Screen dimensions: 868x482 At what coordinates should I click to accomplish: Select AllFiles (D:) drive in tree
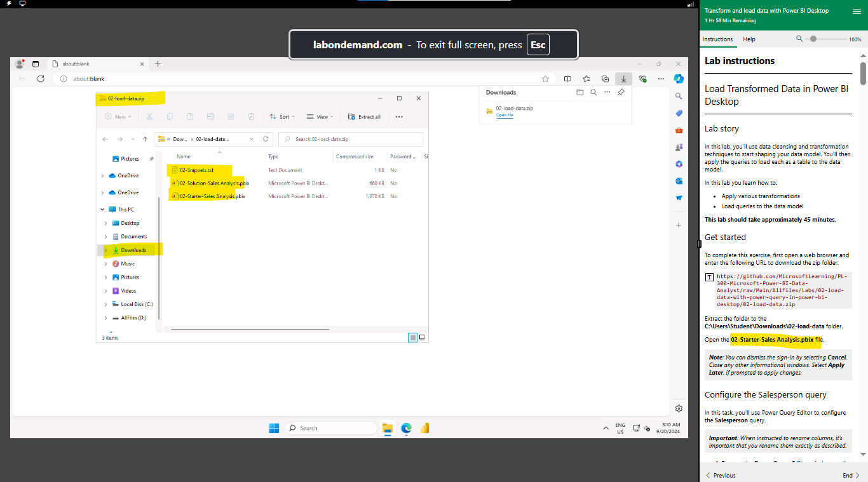coord(133,318)
